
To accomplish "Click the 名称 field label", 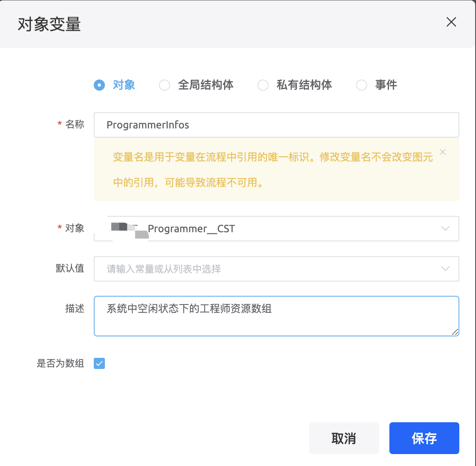I will (75, 124).
